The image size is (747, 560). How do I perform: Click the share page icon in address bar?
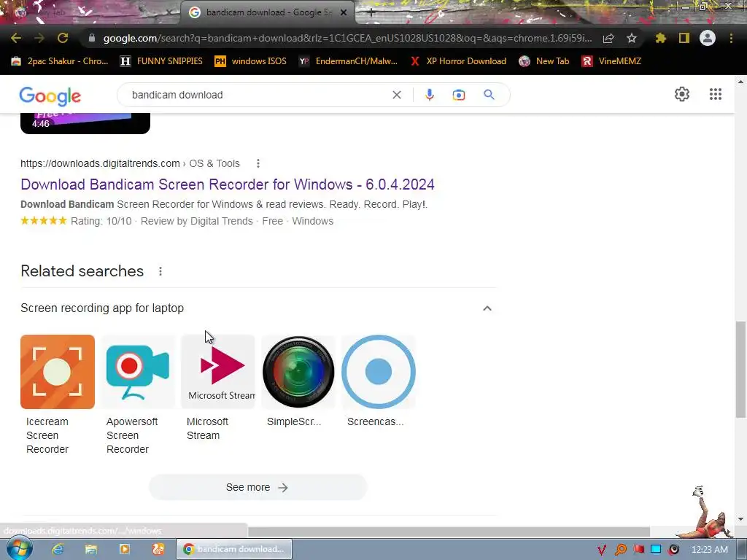click(608, 38)
